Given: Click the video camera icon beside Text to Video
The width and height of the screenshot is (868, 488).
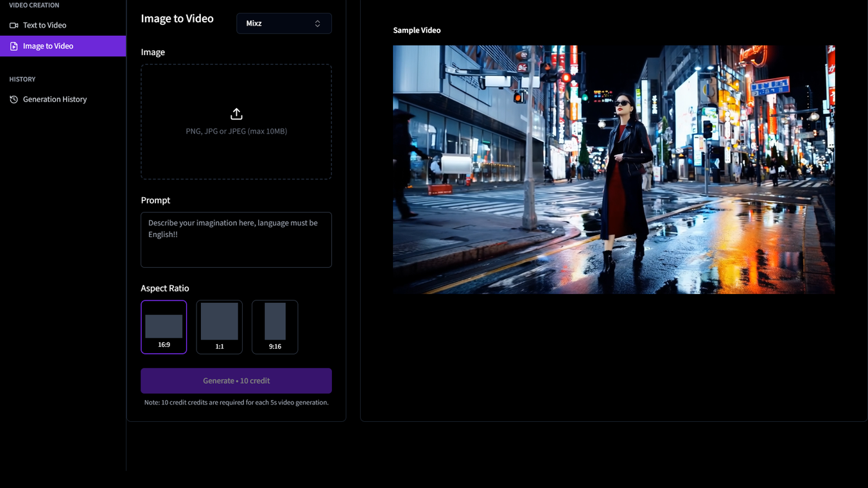Looking at the screenshot, I should (13, 25).
